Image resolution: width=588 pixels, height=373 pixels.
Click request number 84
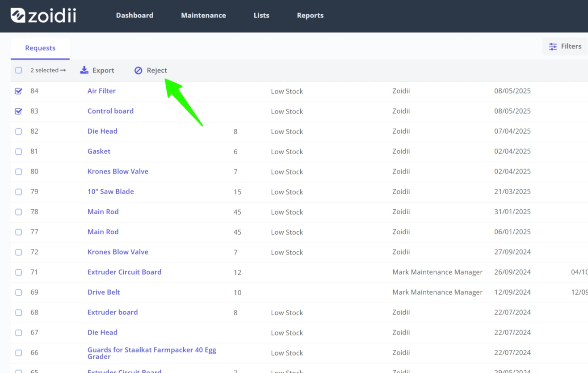click(x=34, y=91)
